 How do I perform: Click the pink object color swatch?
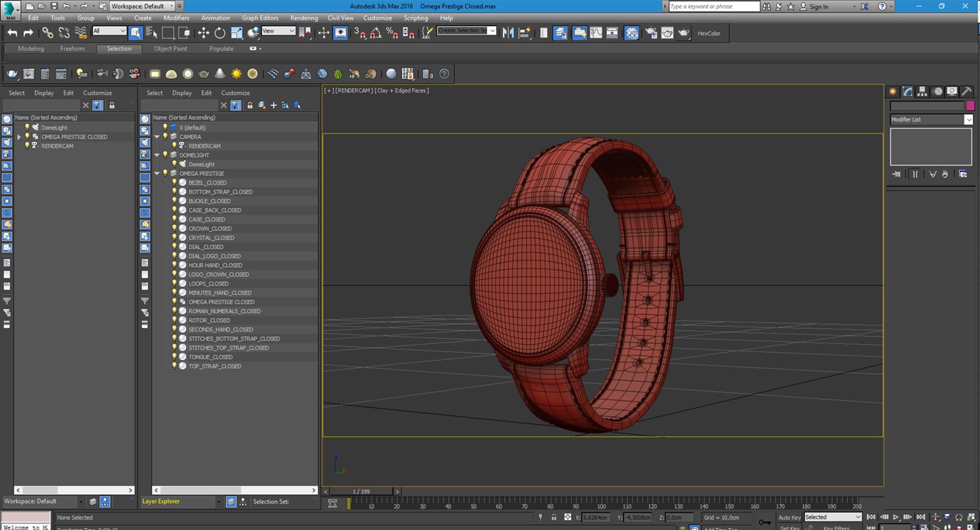tap(970, 106)
